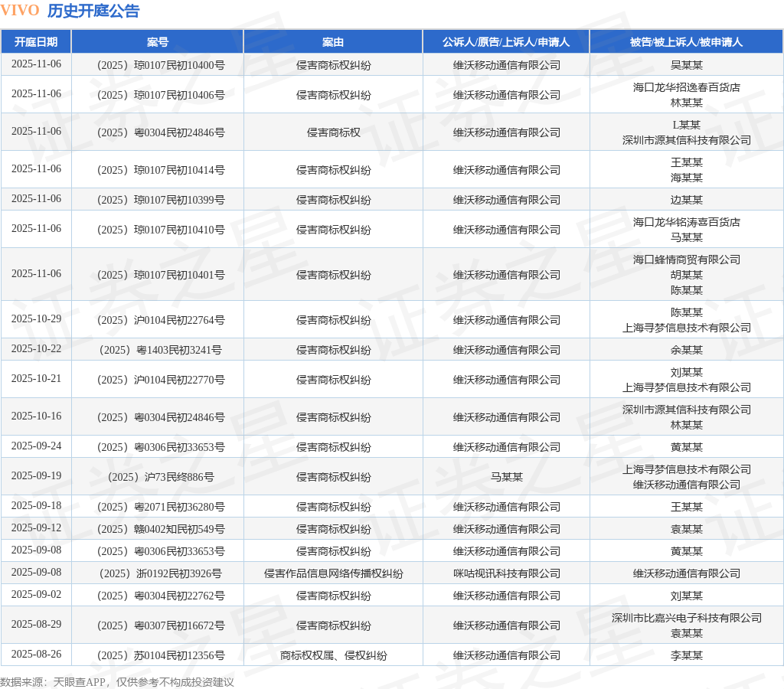Select case number 沪0104民初22770号
Viewport: 784px width, 689px height.
(161, 380)
